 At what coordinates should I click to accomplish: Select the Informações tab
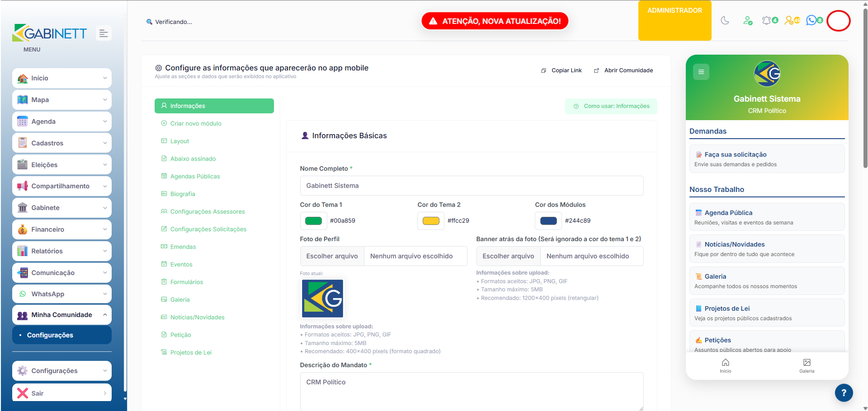tap(214, 106)
